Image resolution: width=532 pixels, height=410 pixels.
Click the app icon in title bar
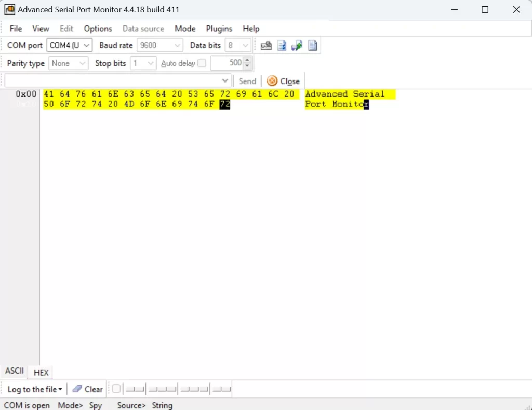[9, 9]
